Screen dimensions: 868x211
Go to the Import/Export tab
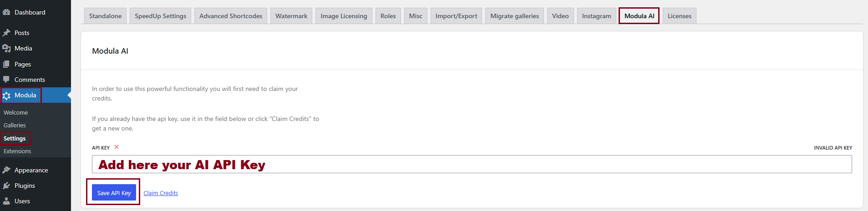click(456, 16)
